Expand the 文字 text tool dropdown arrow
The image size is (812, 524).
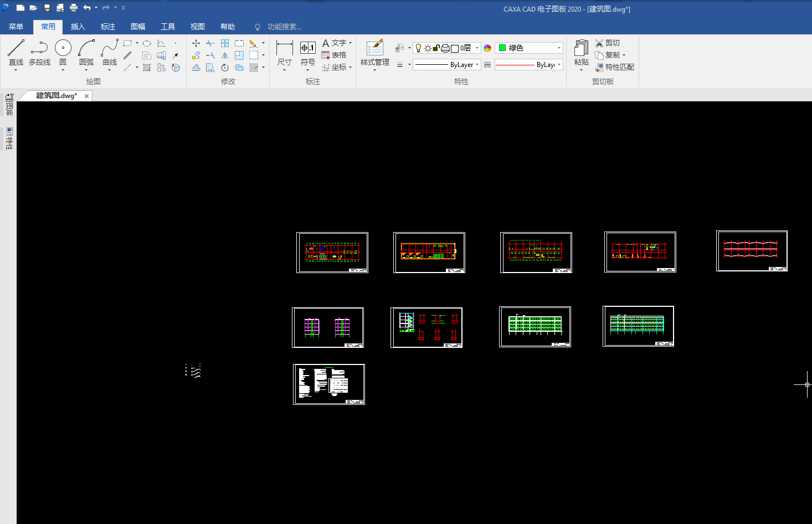[351, 43]
